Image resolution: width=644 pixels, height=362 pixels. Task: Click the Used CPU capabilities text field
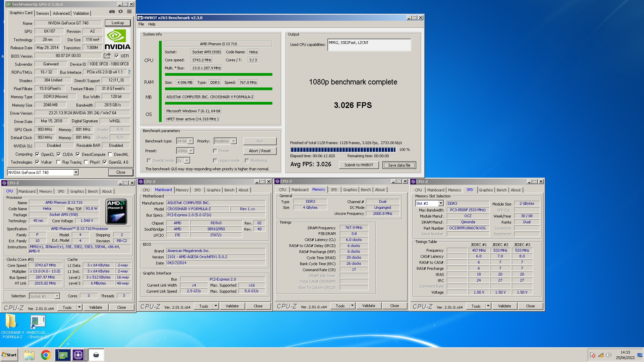[369, 45]
